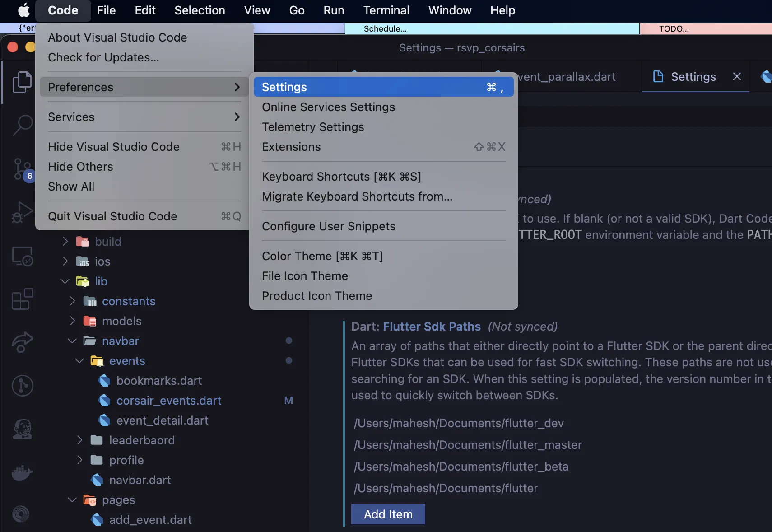772x532 pixels.
Task: Choose Settings in the Preferences submenu
Action: coord(384,87)
